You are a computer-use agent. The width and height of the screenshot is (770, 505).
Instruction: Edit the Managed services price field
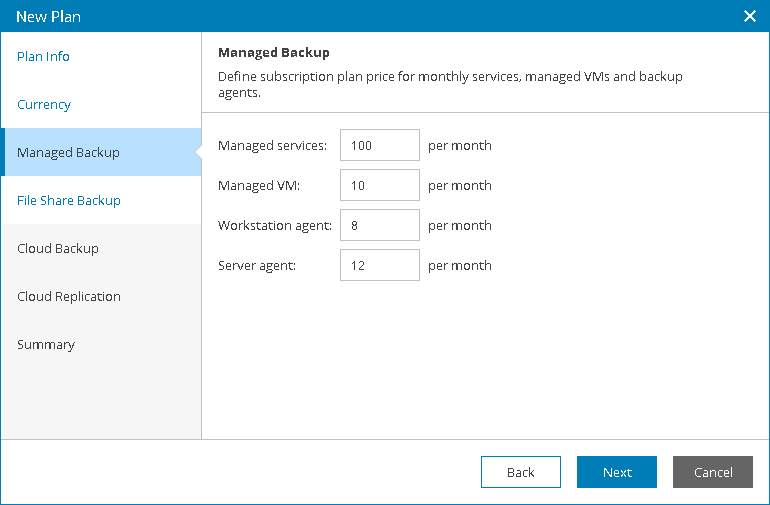point(380,145)
